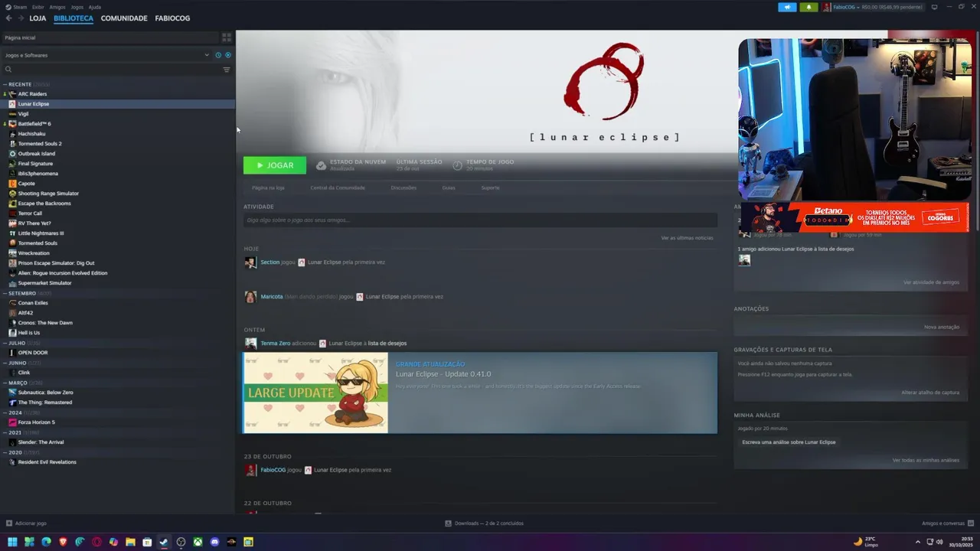Select Vigil game icon in list
This screenshot has width=980, height=551.
pos(12,114)
